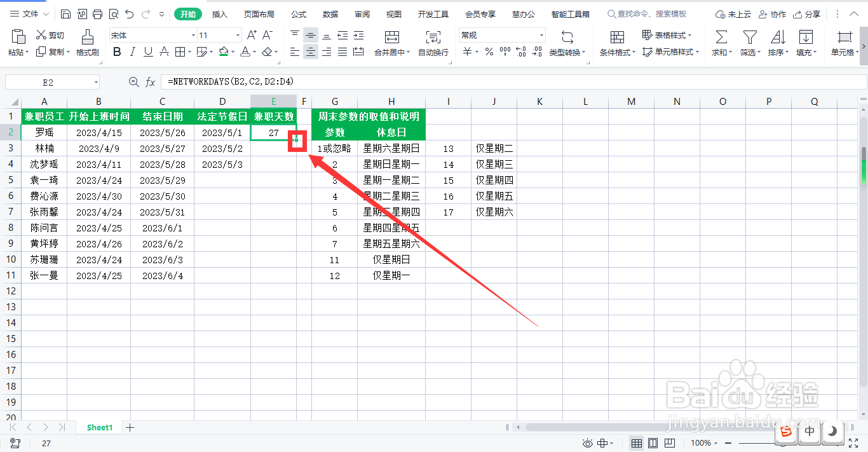Click the 未上云 cloud status button
868x452 pixels.
[733, 14]
